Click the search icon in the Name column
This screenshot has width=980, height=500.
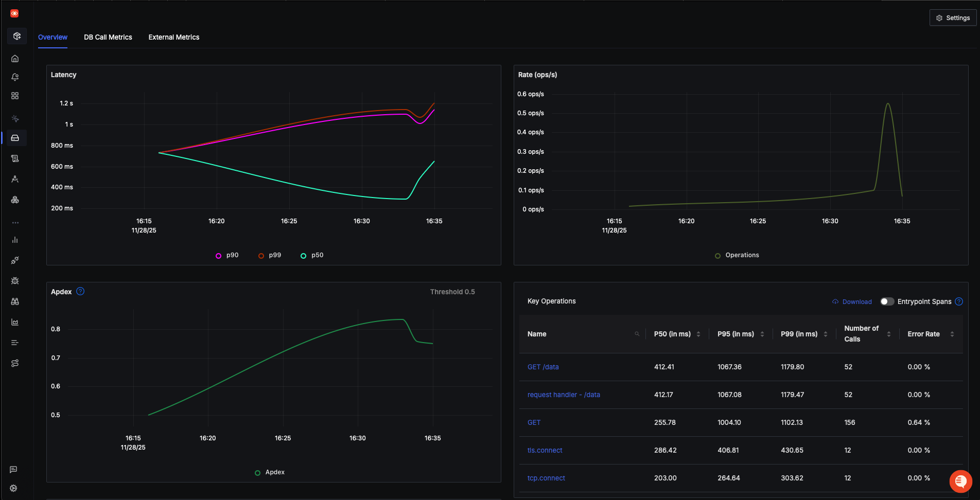(637, 333)
